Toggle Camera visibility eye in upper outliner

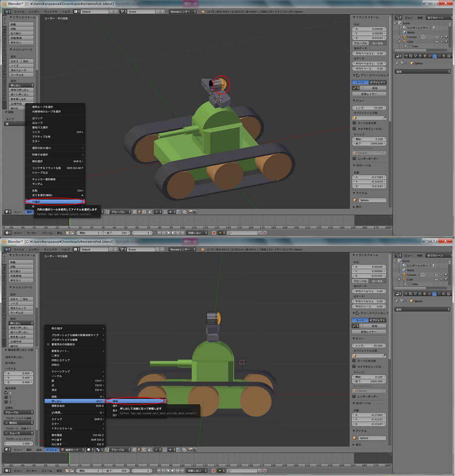tap(437, 37)
